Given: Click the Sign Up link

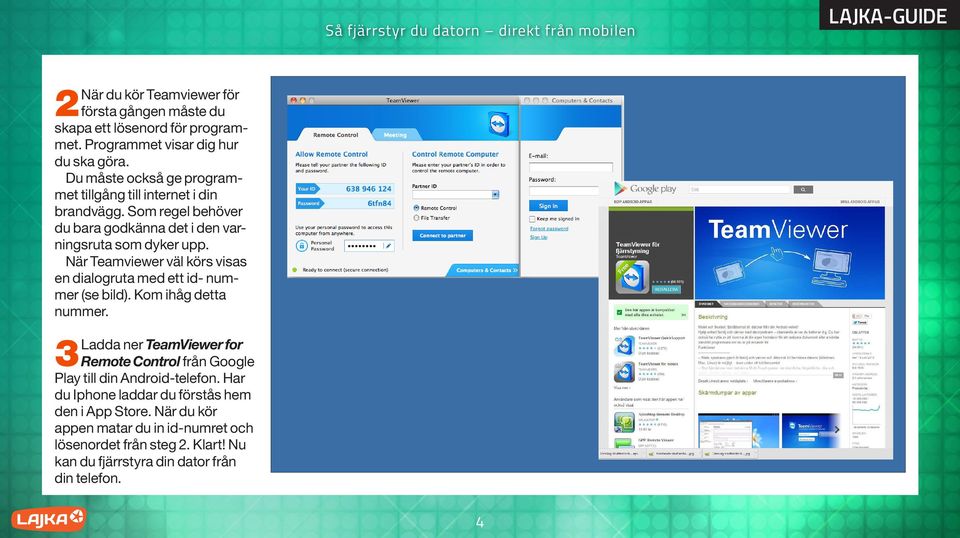Looking at the screenshot, I should (539, 237).
